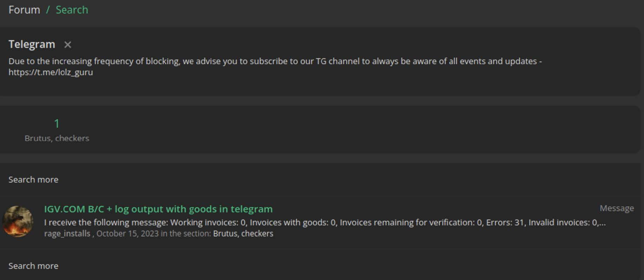Click the lower Search more link
This screenshot has height=280, width=644.
pos(33,266)
